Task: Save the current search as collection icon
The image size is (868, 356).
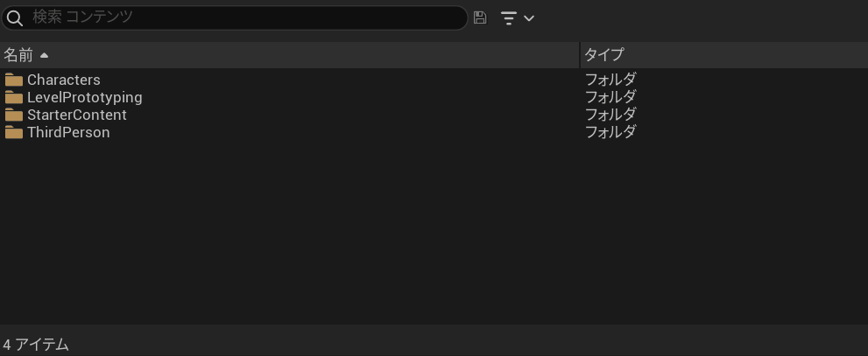Action: pyautogui.click(x=480, y=17)
